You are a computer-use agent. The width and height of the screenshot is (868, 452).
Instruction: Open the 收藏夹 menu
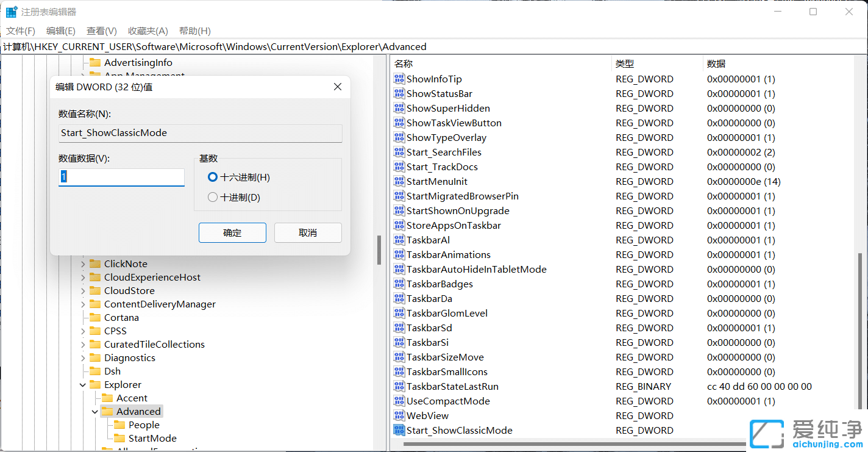click(x=146, y=30)
